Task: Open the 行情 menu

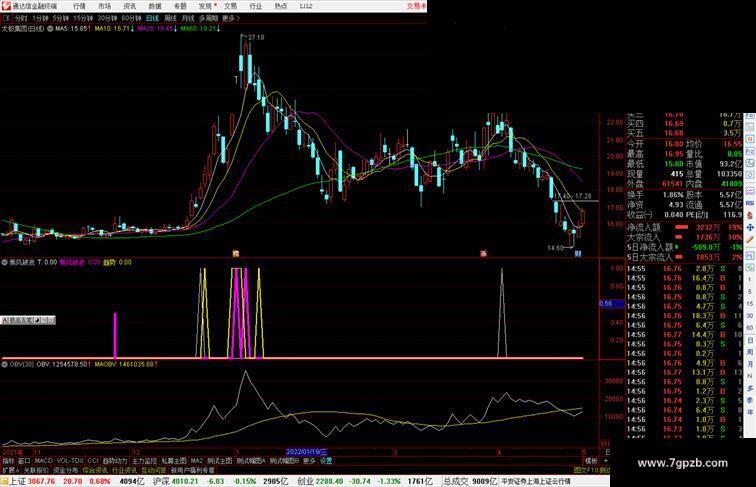Action: 79,6
